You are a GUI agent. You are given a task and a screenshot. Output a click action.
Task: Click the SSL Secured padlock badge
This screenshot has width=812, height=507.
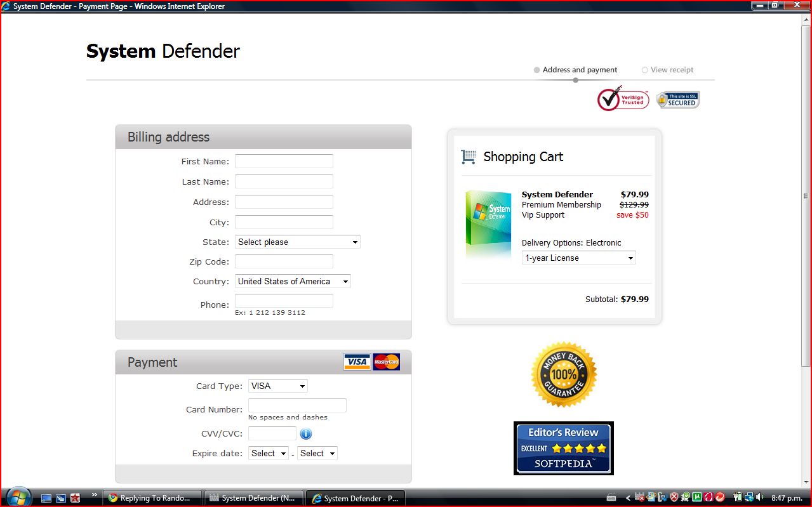(678, 100)
